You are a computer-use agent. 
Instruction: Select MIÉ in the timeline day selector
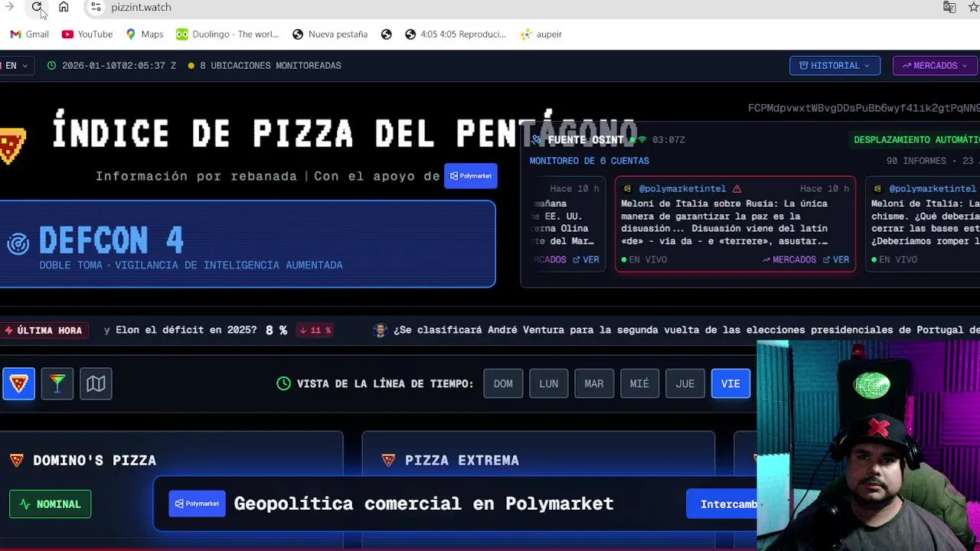tap(639, 383)
